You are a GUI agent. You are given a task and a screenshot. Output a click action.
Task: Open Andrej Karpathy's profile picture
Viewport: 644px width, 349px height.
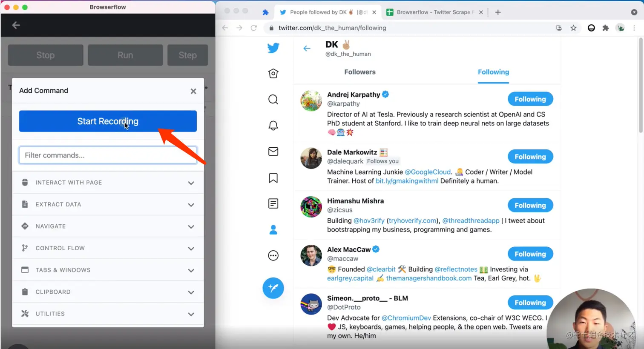point(311,100)
